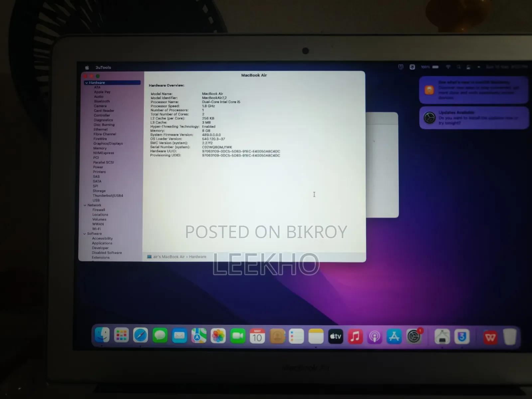Viewport: 532px width, 399px height.
Task: Launch FaceTime from the Dock
Action: [x=238, y=336]
